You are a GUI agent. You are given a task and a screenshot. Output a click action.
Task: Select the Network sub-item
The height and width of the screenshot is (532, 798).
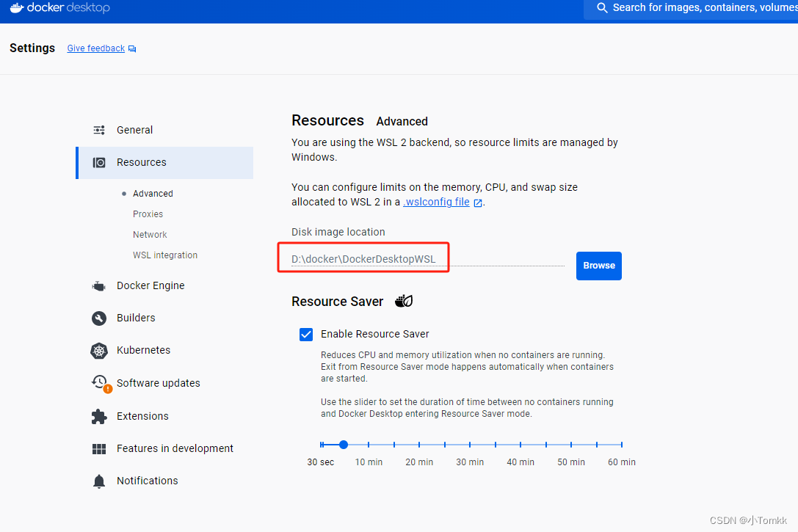(x=150, y=235)
